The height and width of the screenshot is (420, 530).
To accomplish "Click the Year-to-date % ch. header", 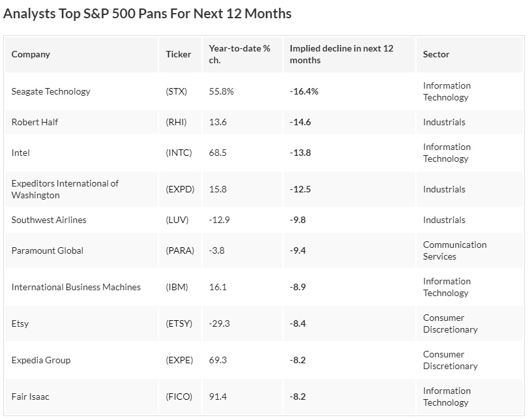I will click(239, 54).
